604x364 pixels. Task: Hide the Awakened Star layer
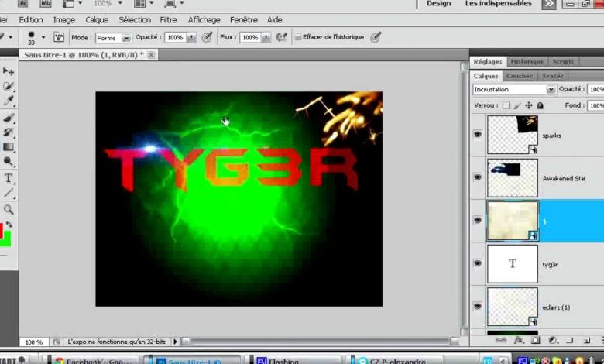tap(477, 177)
